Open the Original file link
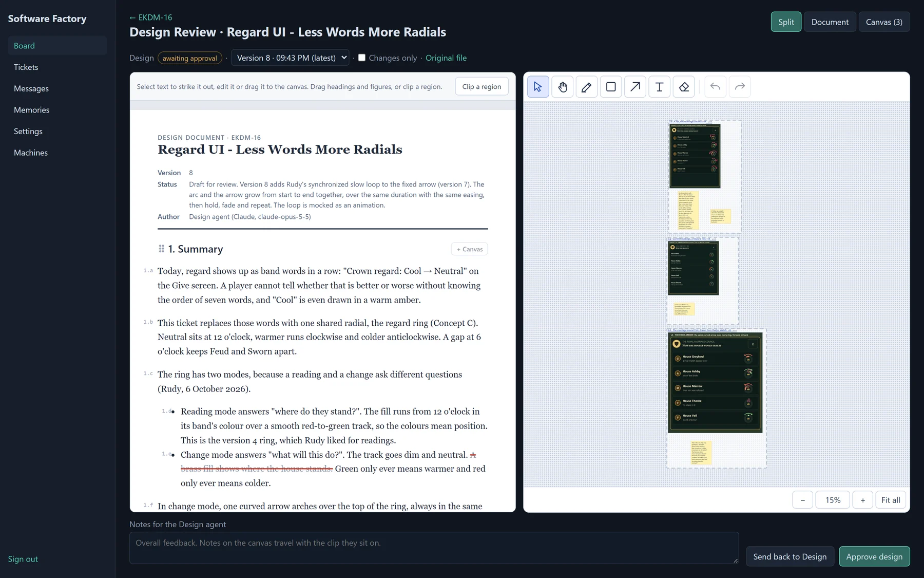The height and width of the screenshot is (578, 924). click(446, 58)
